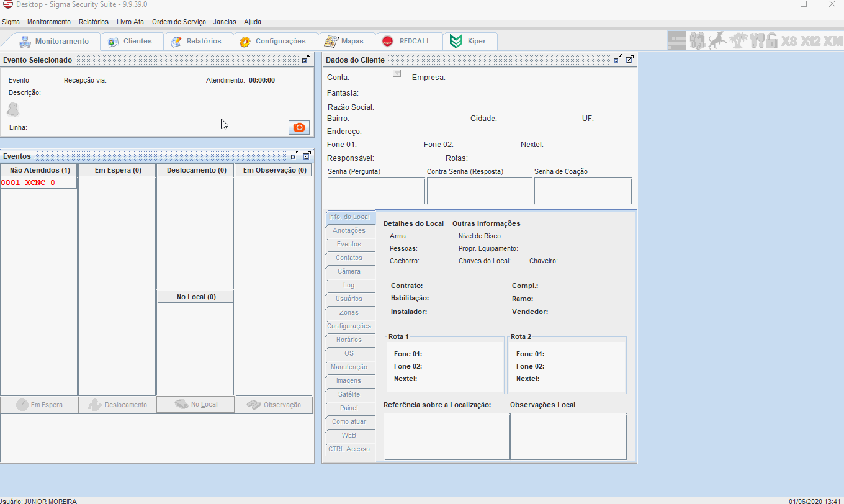Maximize the Eventos panel
This screenshot has height=504, width=844.
click(x=307, y=156)
